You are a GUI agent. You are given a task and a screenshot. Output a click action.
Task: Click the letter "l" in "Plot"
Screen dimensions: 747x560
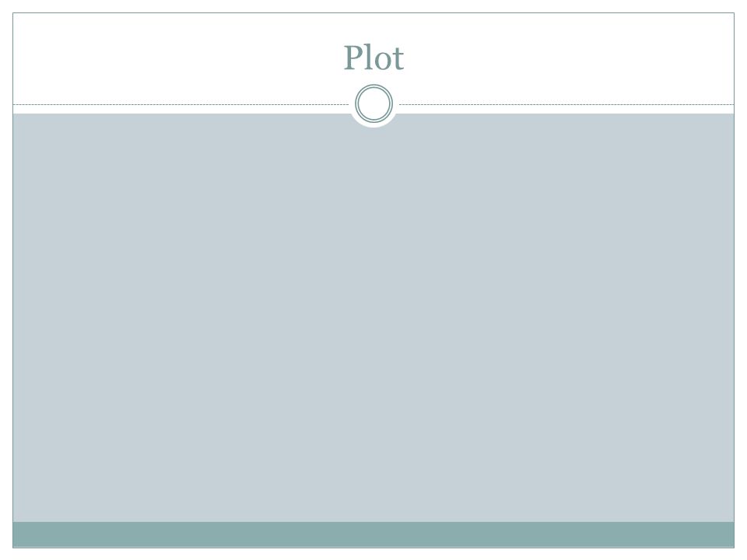coord(366,57)
